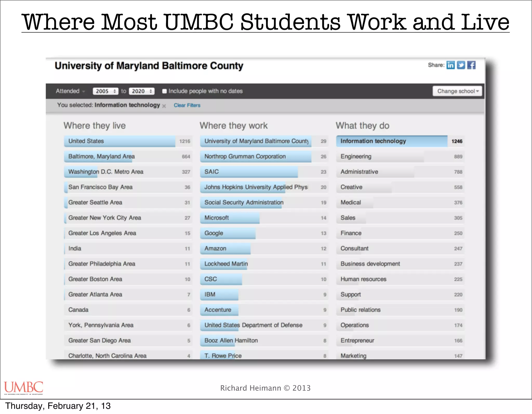This screenshot has width=532, height=414.
Task: Pick Operations in What they do
Action: (400, 325)
